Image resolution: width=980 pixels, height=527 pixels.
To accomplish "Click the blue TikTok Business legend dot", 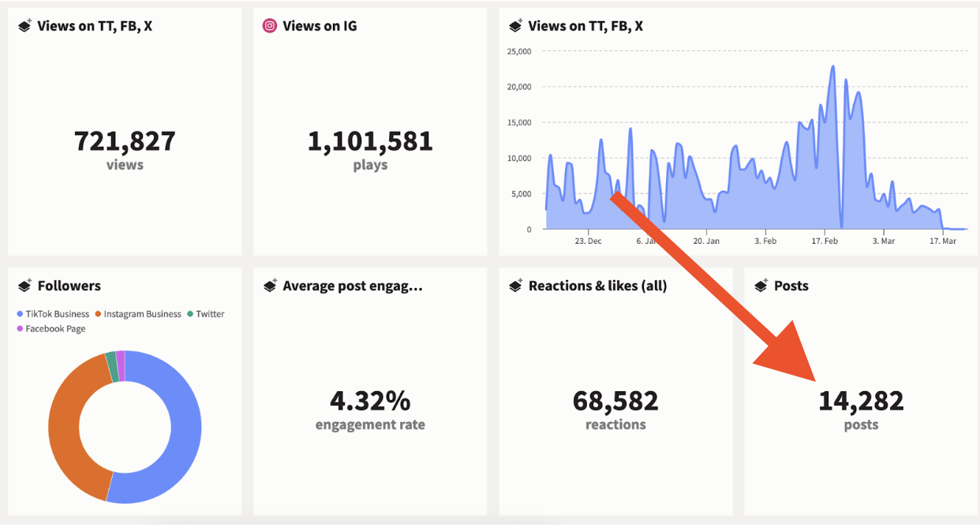I will point(21,314).
